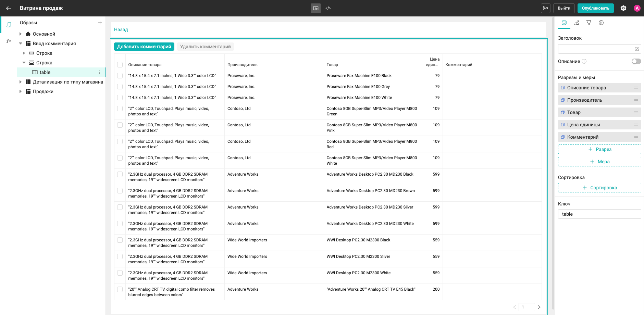Expand the Продажи tree node

pos(21,91)
